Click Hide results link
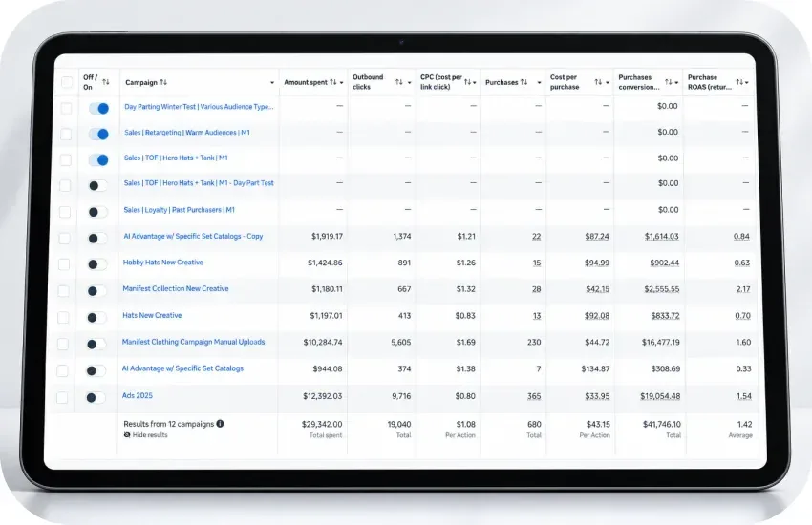This screenshot has width=812, height=525. pos(150,435)
